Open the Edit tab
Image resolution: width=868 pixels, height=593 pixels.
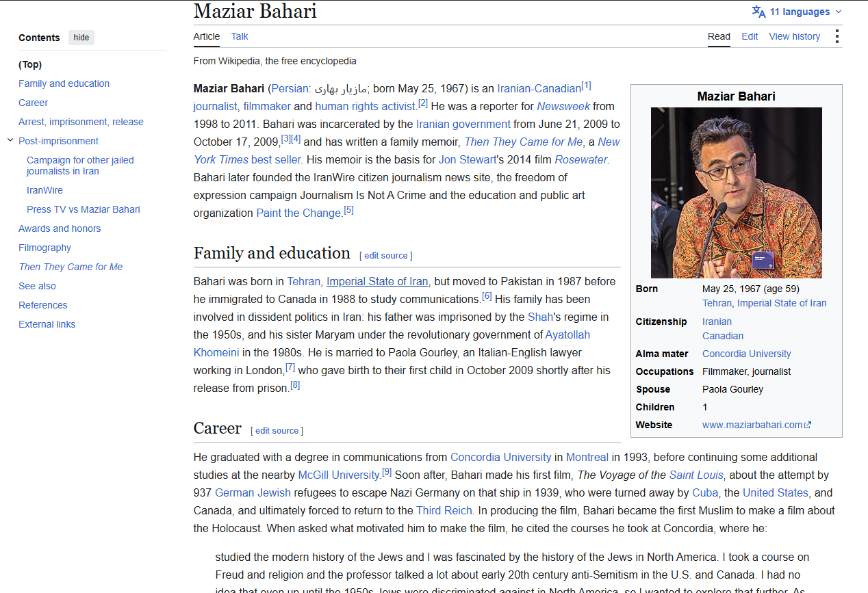pos(750,36)
